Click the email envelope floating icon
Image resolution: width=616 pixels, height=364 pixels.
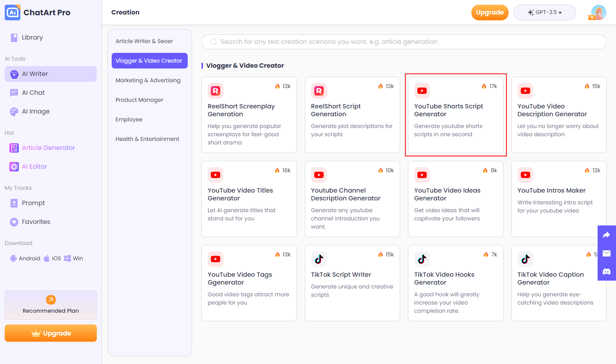click(607, 253)
